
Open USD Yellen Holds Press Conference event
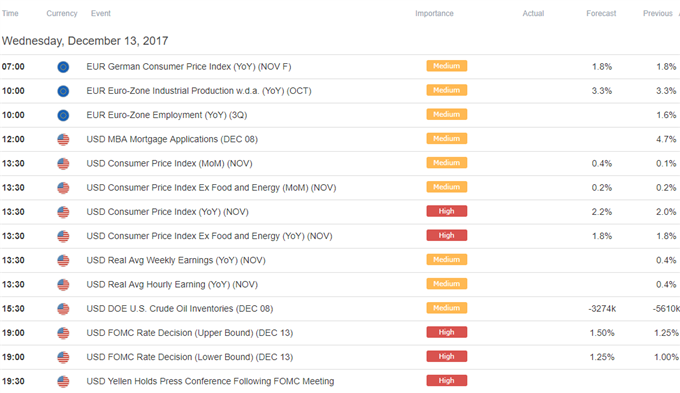(210, 381)
